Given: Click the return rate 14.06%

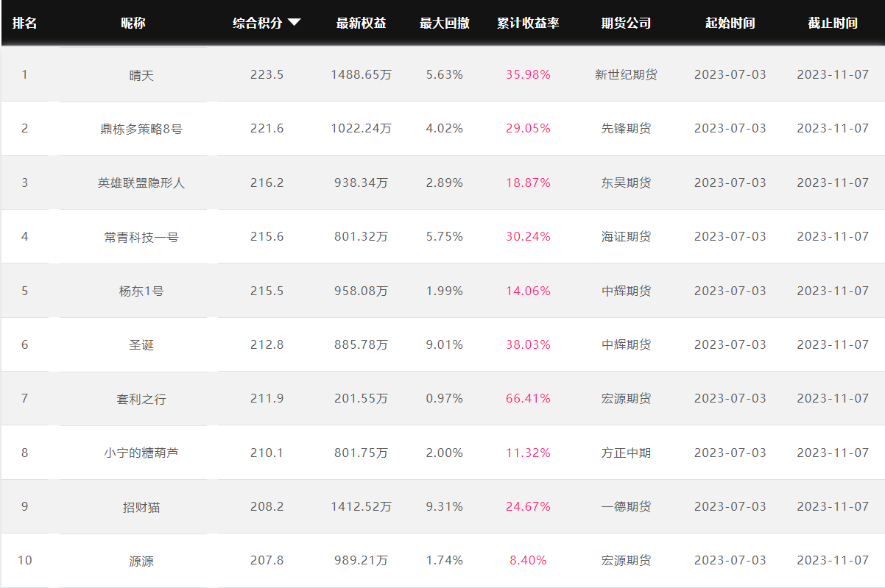Looking at the screenshot, I should (528, 291).
